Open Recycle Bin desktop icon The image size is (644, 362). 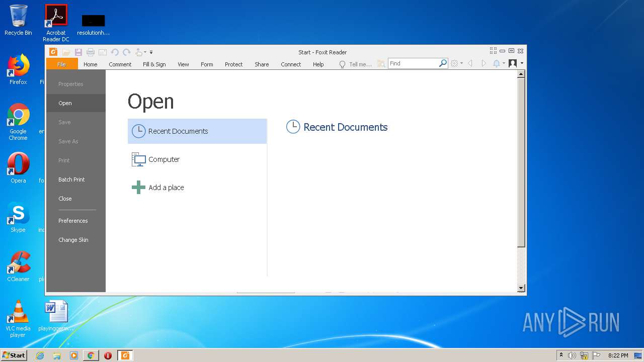[18, 20]
